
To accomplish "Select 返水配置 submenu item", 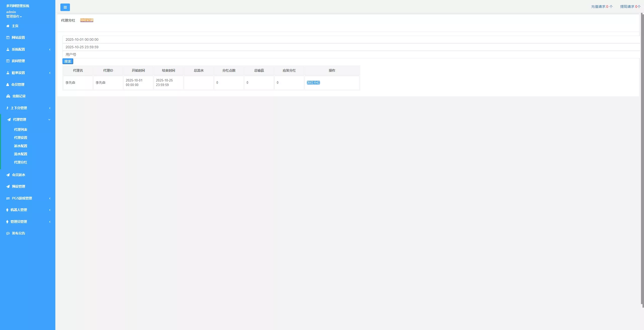I will coord(21,146).
